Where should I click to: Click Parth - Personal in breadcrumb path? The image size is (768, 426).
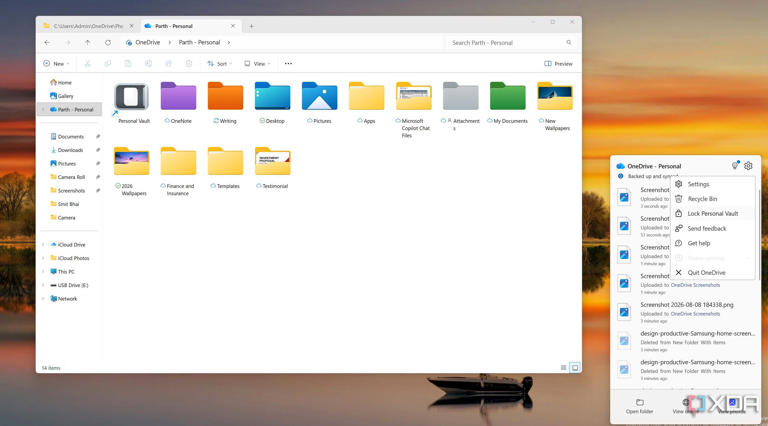199,43
